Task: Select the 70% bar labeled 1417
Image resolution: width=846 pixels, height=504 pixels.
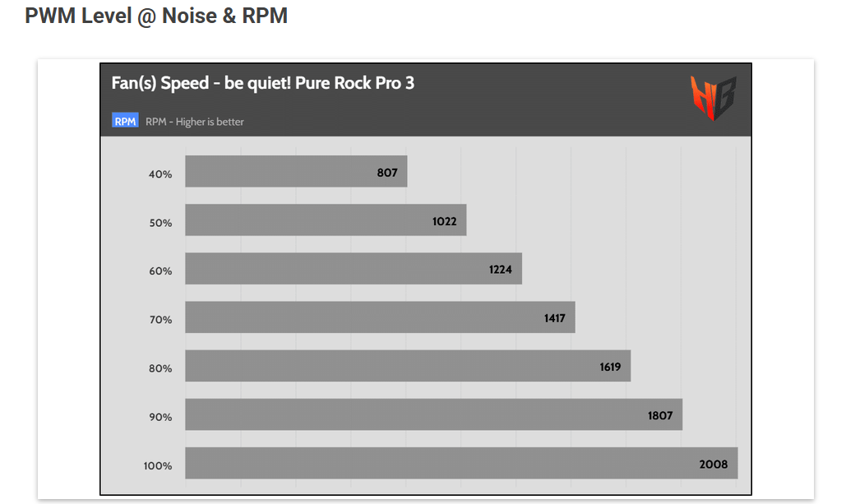Action: (381, 317)
